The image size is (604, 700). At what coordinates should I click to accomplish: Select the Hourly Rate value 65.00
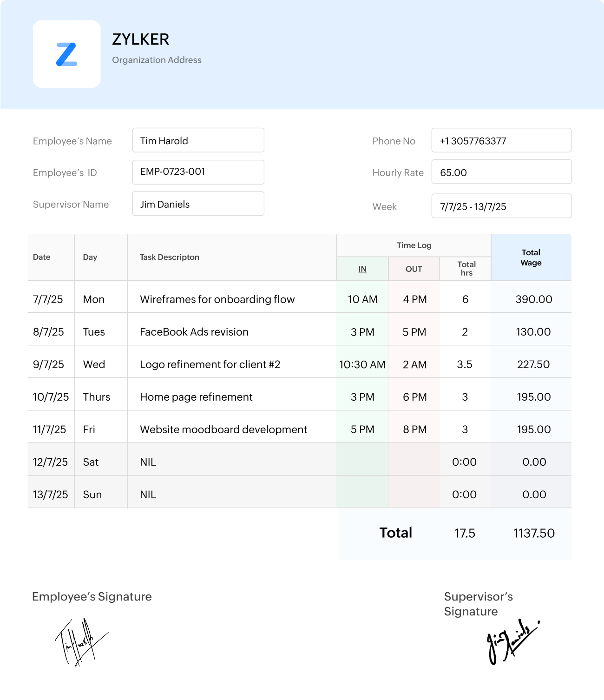501,172
